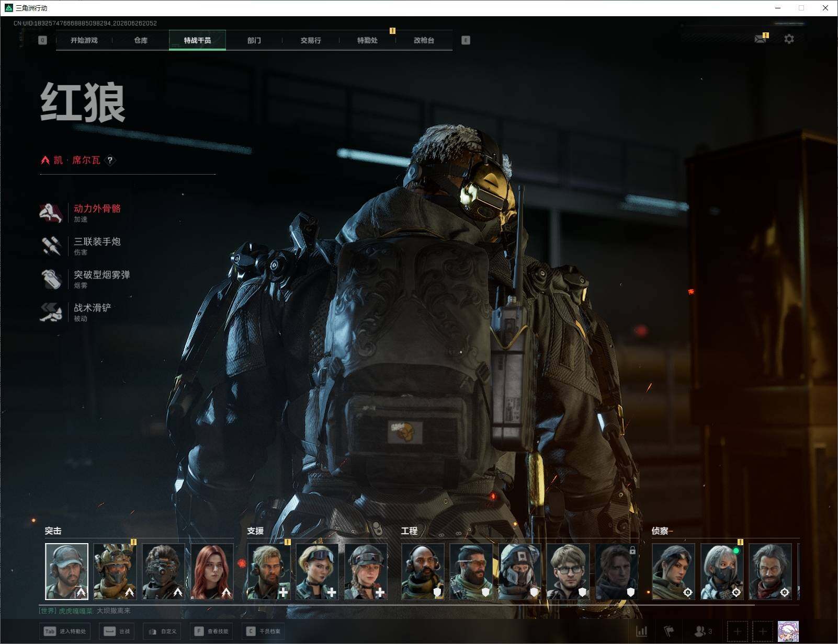Select the 战术滑铲 passive skill icon
Image resolution: width=838 pixels, height=644 pixels.
point(51,312)
